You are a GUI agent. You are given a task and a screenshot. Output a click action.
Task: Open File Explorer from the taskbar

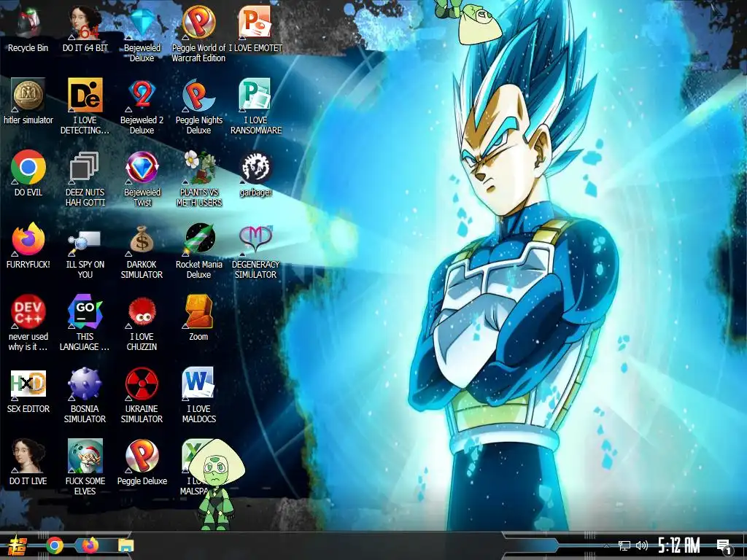pyautogui.click(x=126, y=545)
